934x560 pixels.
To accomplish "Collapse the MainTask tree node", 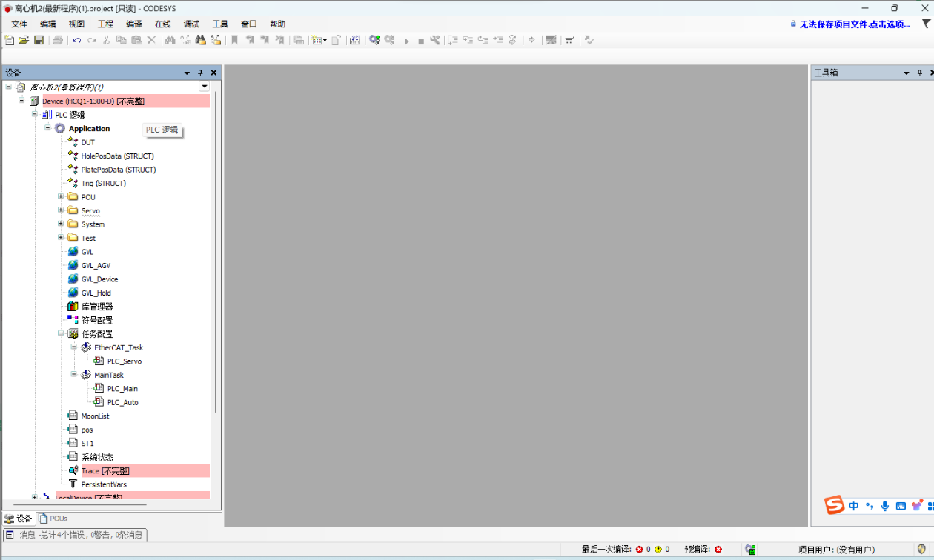I will [74, 375].
